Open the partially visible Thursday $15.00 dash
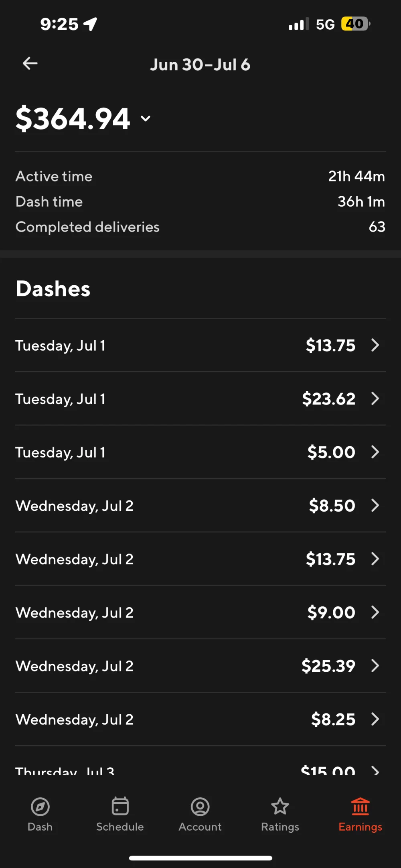Viewport: 401px width, 868px height. point(200,770)
